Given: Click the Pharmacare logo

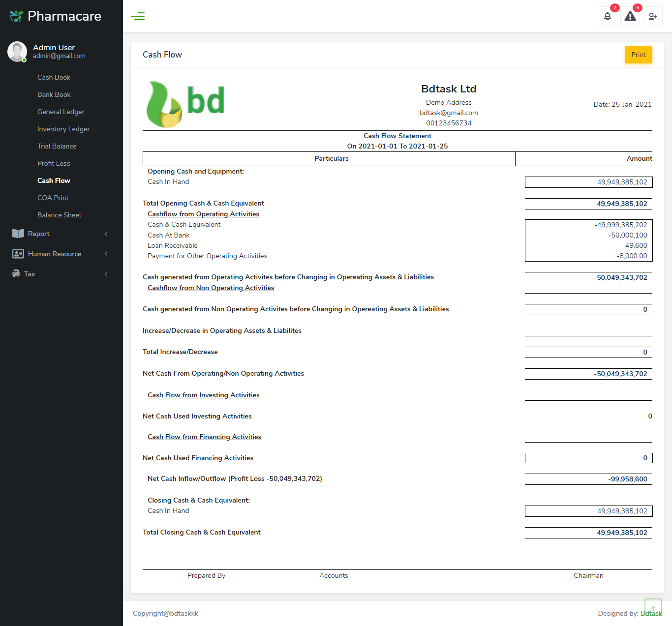Looking at the screenshot, I should click(x=56, y=16).
